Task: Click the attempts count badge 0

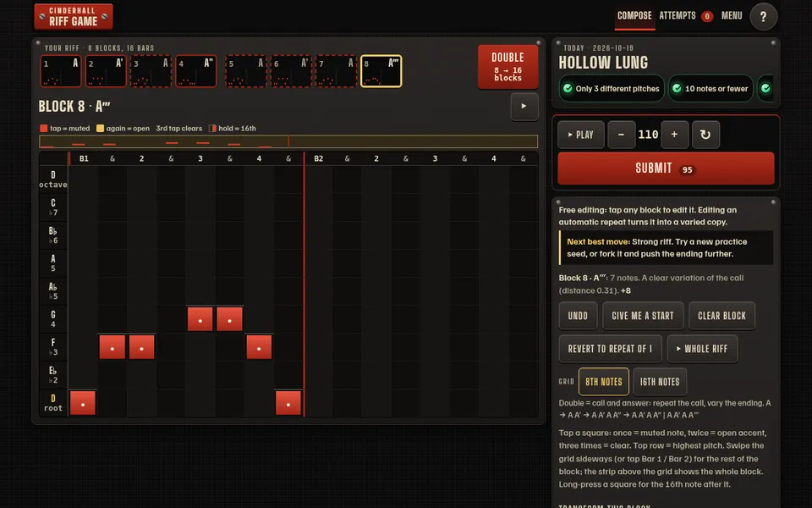Action: (x=707, y=17)
